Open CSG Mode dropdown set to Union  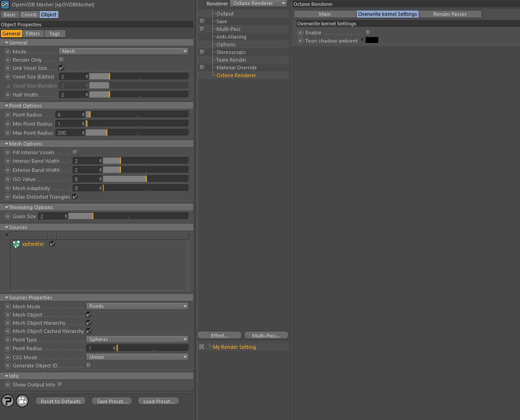137,357
